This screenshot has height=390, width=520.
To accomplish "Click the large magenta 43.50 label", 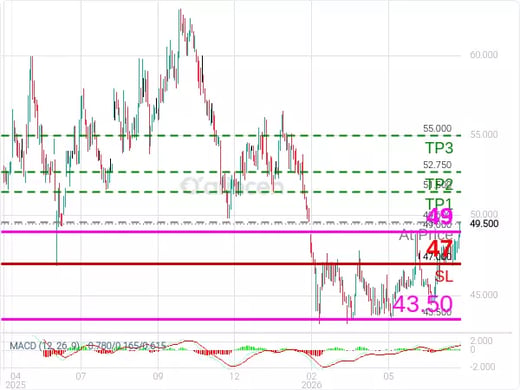I will [x=423, y=304].
